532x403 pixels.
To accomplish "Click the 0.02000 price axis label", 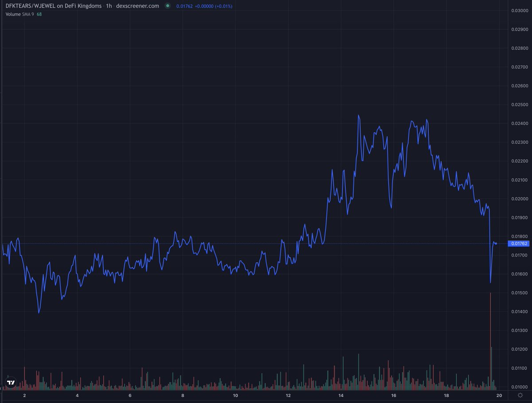I will tap(519, 199).
